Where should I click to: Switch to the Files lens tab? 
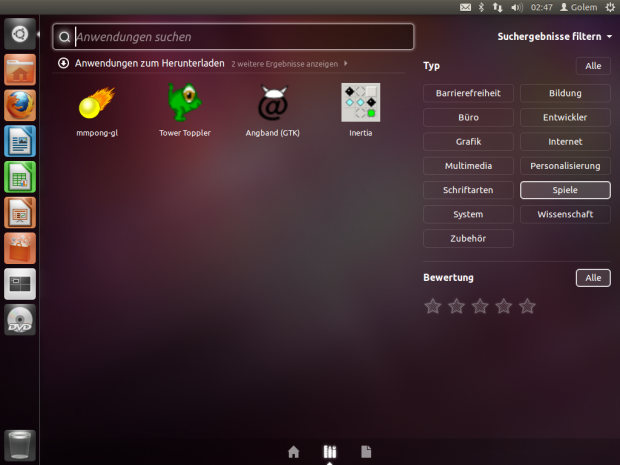pos(366,452)
